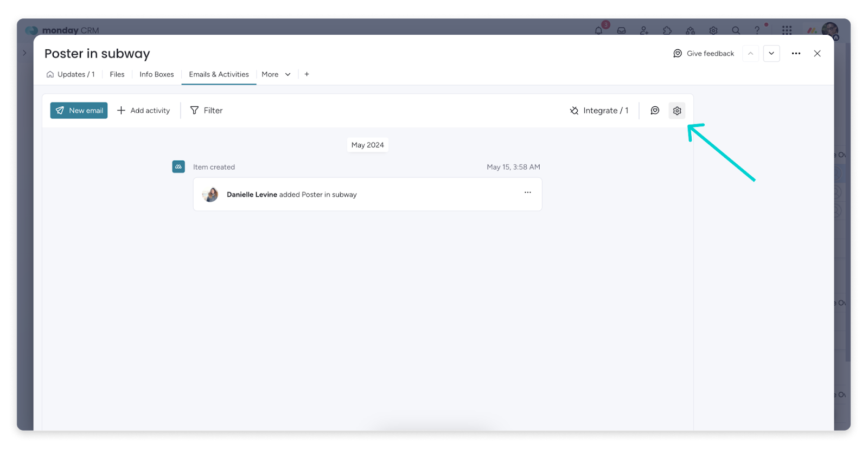This screenshot has width=868, height=449.
Task: Open the item's three-dot options menu
Action: pyautogui.click(x=796, y=53)
